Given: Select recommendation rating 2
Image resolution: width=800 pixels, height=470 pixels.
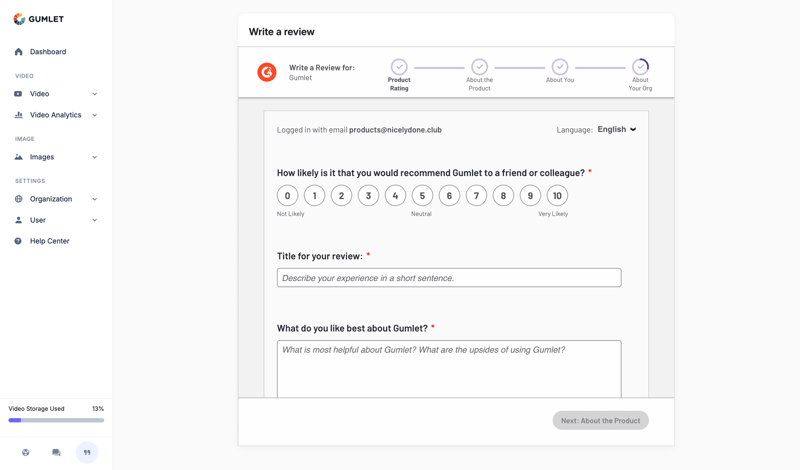Looking at the screenshot, I should [341, 195].
